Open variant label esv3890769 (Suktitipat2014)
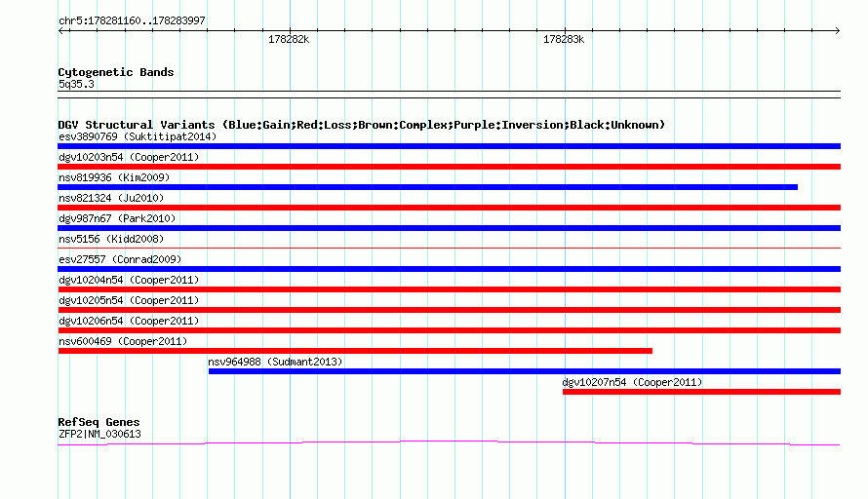This screenshot has height=499, width=868. pos(138,136)
